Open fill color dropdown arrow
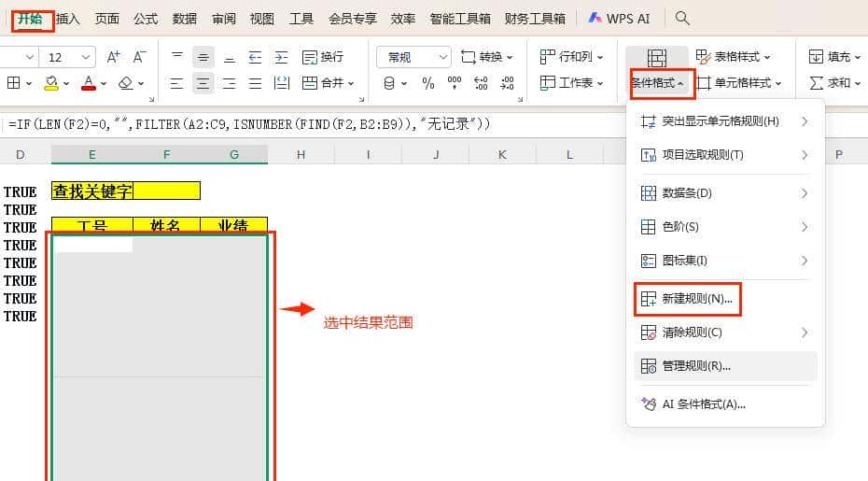 [x=66, y=84]
